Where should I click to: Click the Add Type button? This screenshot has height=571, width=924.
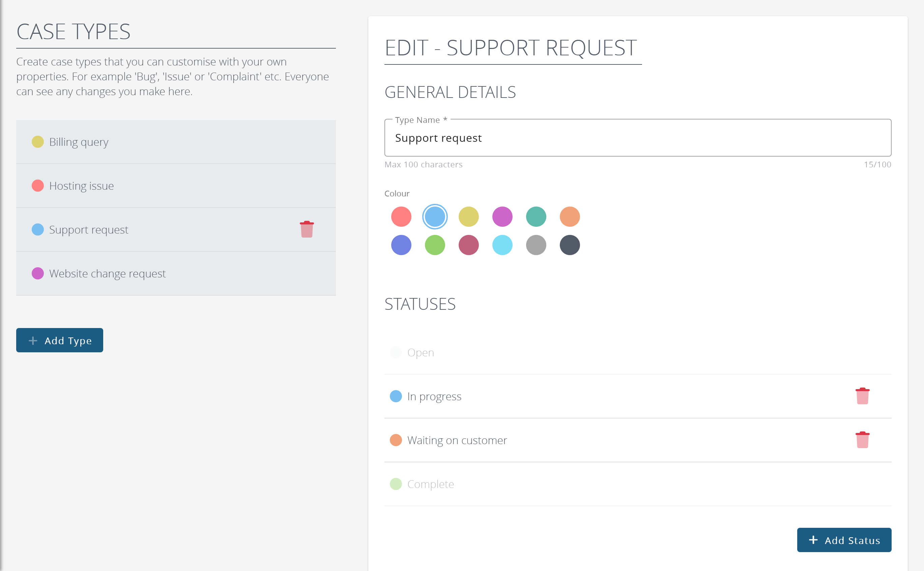click(60, 340)
